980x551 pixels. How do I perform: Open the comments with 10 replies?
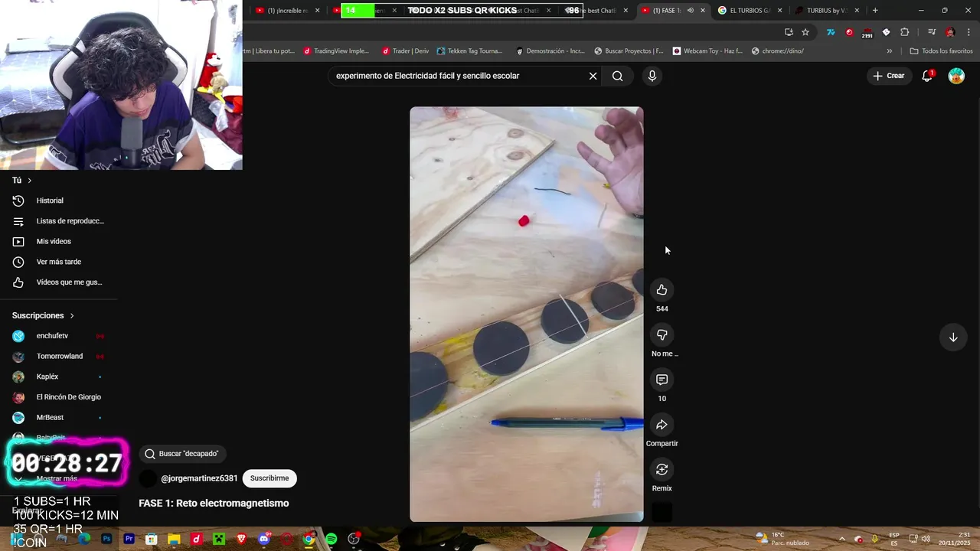(x=661, y=380)
